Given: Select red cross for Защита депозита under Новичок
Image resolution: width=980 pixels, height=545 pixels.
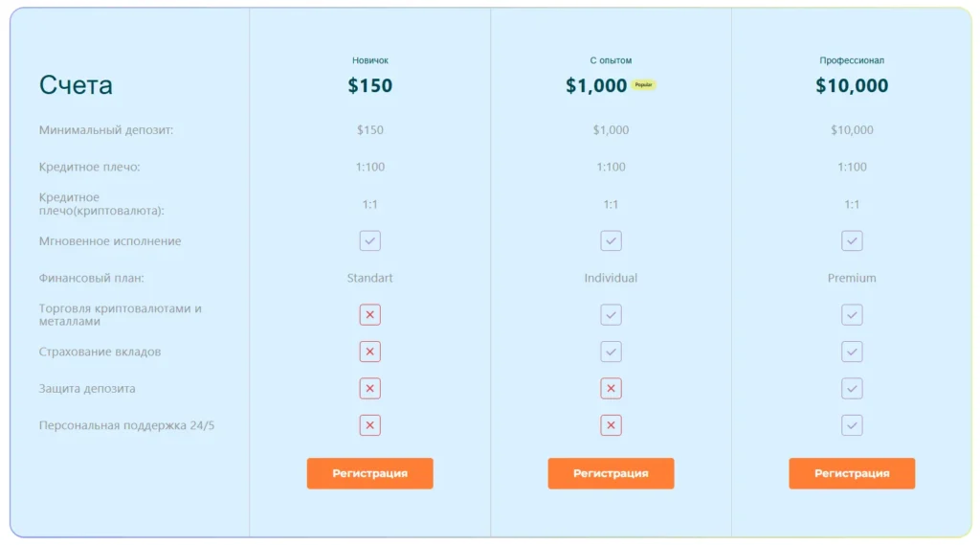Looking at the screenshot, I should [x=370, y=388].
